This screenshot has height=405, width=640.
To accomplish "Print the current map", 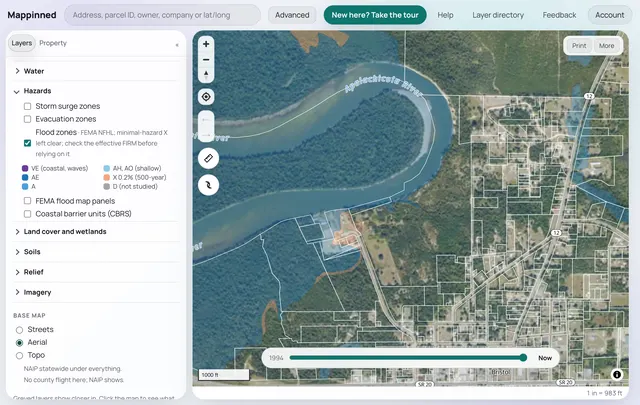I will [x=579, y=46].
